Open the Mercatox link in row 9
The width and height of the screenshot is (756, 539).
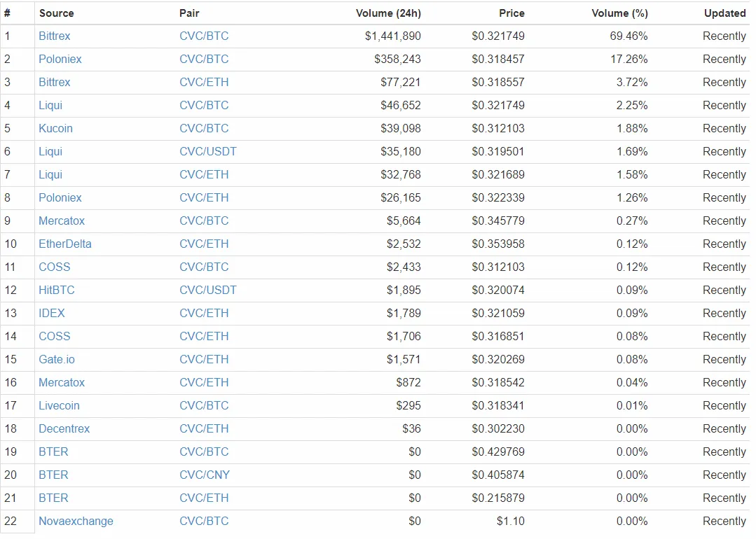click(62, 221)
